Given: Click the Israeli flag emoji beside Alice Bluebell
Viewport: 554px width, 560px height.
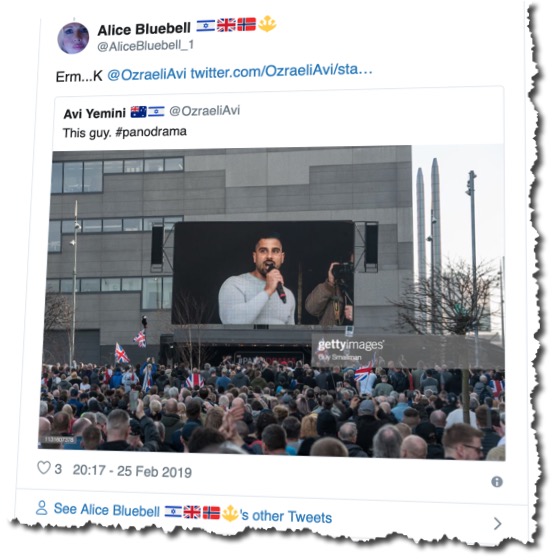Looking at the screenshot, I should point(206,26).
